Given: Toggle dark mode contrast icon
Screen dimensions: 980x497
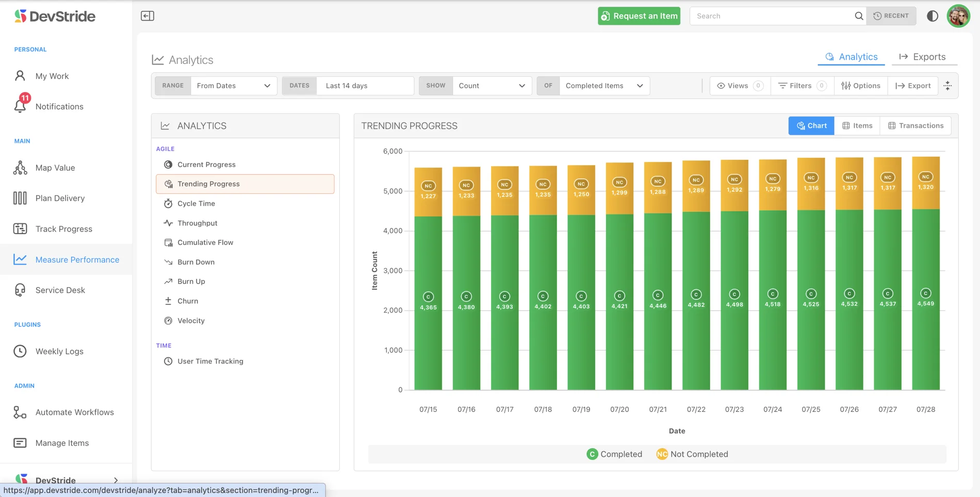Looking at the screenshot, I should pos(933,16).
